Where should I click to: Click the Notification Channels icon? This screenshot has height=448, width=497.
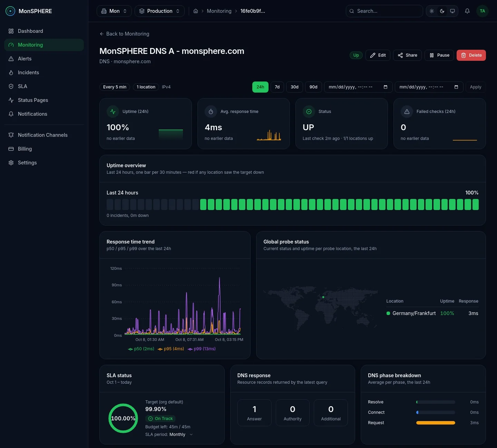11,135
